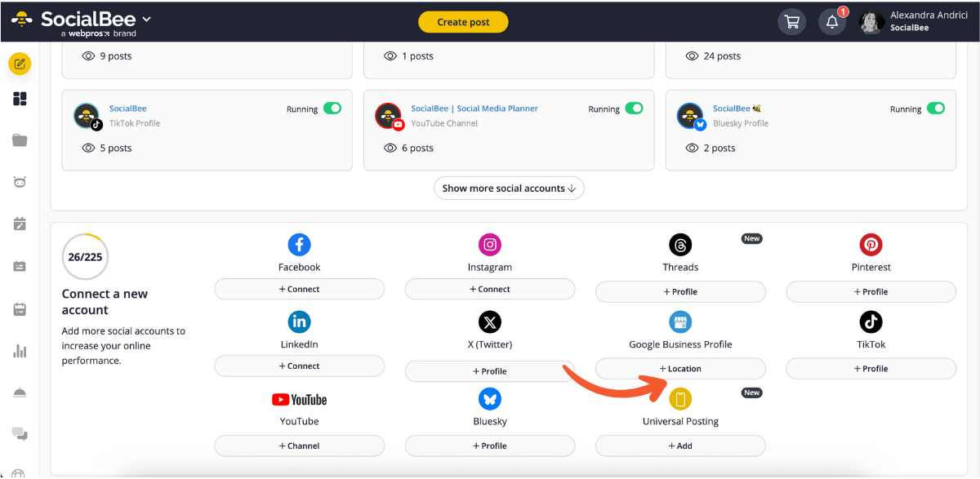This screenshot has width=980, height=479.
Task: Open the calendar icon in sidebar
Action: point(20,309)
